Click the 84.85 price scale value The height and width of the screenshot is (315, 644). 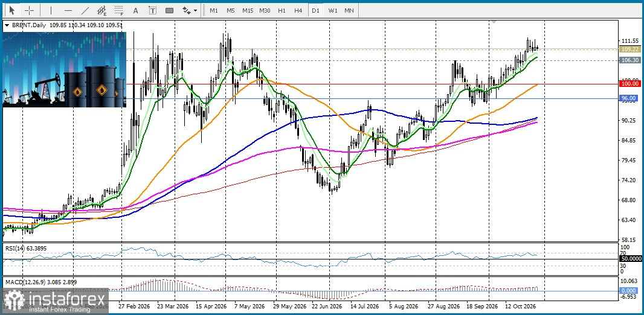[x=630, y=140]
